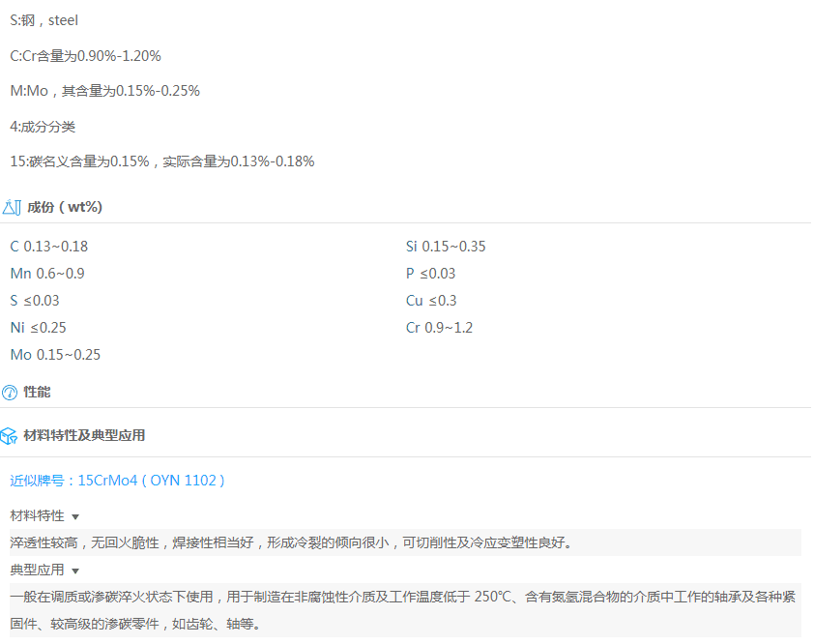
Task: Click the 淬透性较高 material property description
Action: tap(290, 542)
